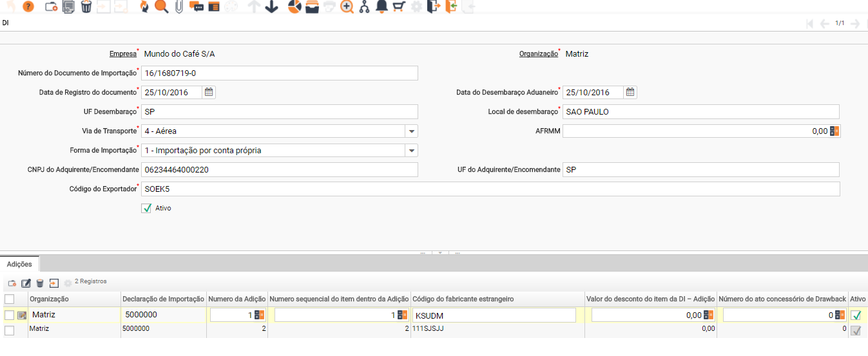Open calculator for Drawback number cell
Screen dimensions: 868x356
(840, 315)
